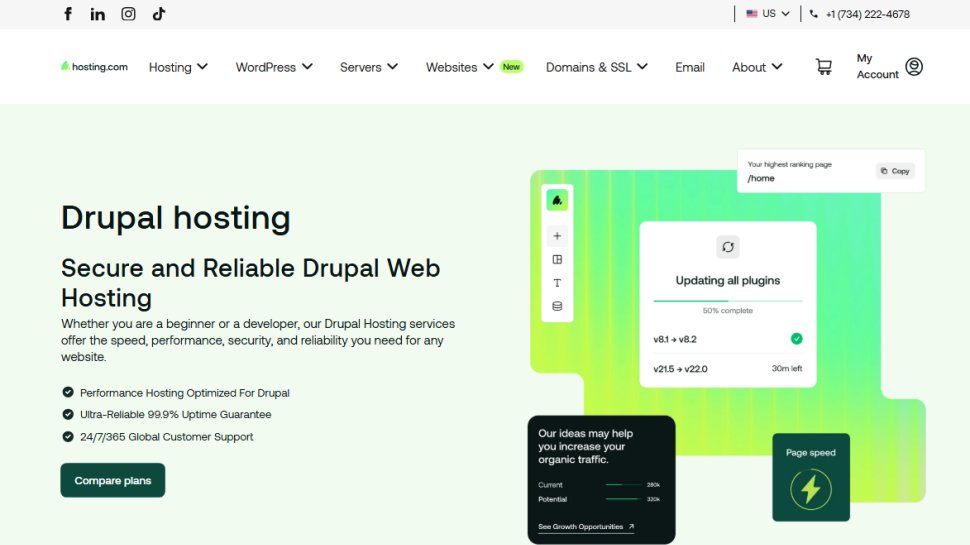
Task: Click the Compare plans button
Action: tap(113, 480)
